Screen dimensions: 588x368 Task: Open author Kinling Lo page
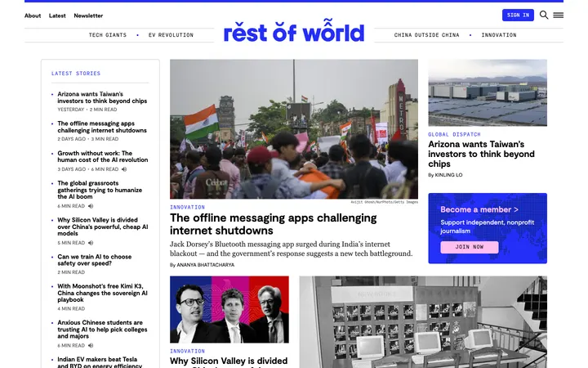point(448,175)
